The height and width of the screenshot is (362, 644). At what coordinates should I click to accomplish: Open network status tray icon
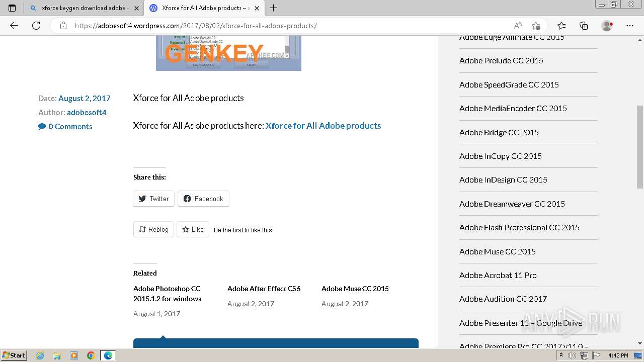(584, 355)
